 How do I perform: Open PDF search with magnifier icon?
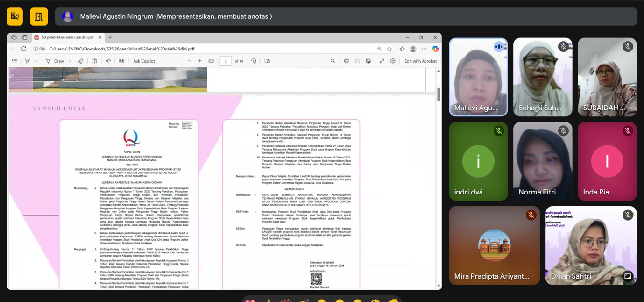[x=333, y=61]
